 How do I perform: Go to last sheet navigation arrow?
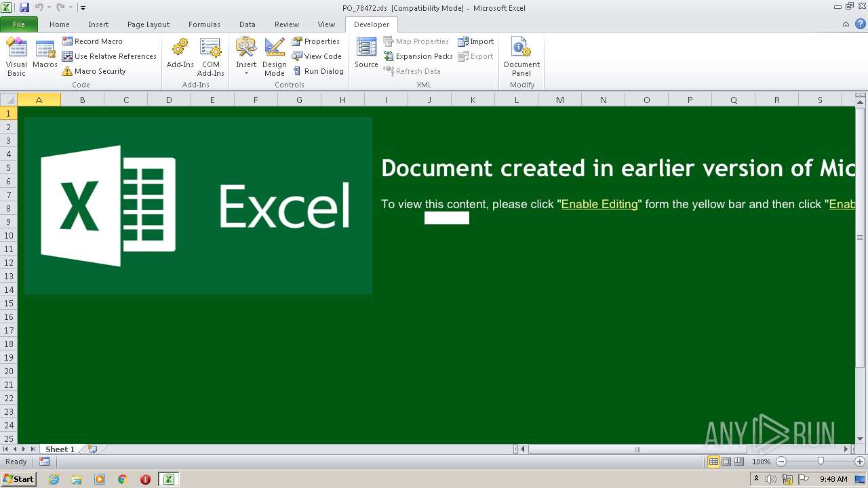(x=33, y=449)
